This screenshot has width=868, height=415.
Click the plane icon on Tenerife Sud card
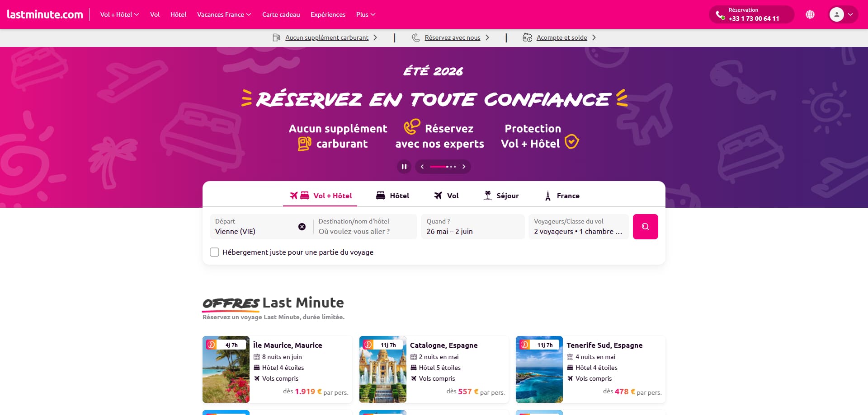[570, 378]
